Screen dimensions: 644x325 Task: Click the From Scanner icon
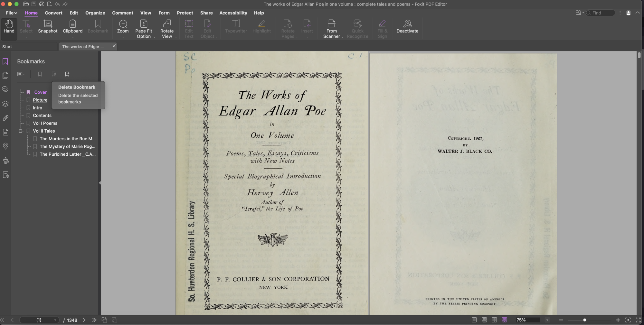tap(332, 24)
